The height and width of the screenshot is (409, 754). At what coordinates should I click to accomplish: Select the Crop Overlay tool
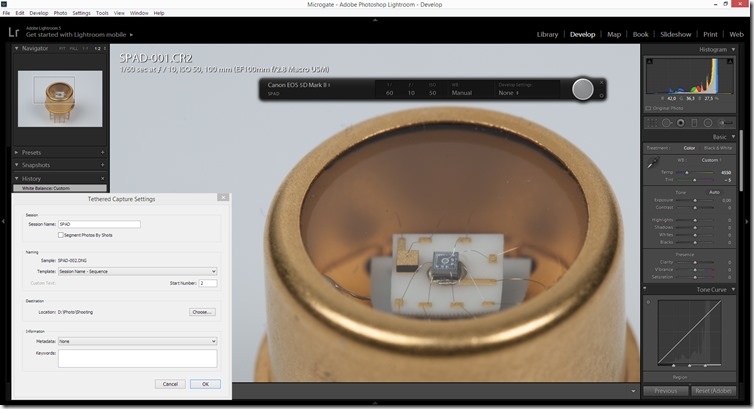652,123
